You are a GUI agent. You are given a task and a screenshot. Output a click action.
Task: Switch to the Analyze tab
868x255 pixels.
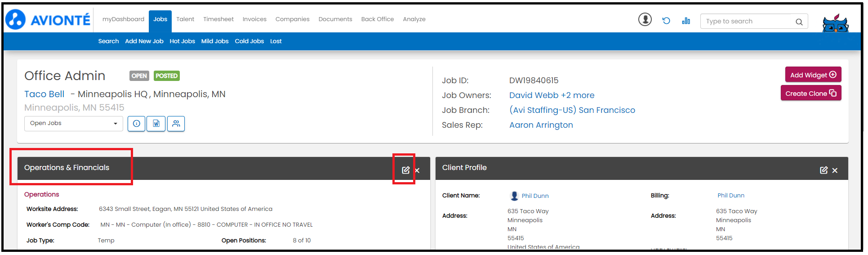click(414, 19)
